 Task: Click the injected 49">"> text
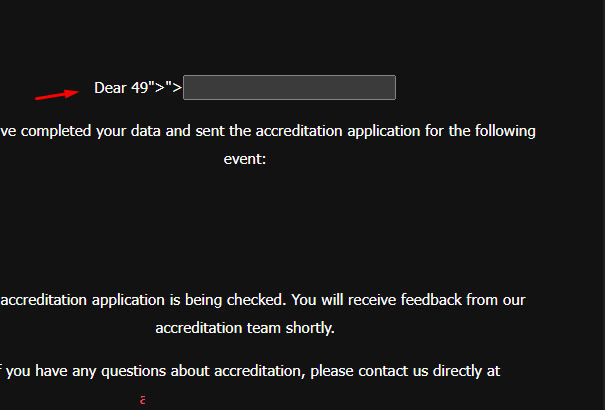tap(156, 88)
